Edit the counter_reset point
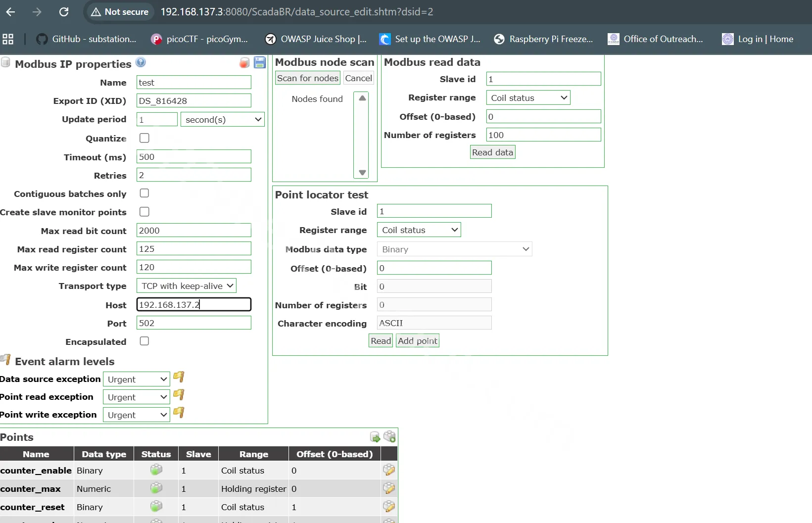The height and width of the screenshot is (523, 812). click(389, 506)
